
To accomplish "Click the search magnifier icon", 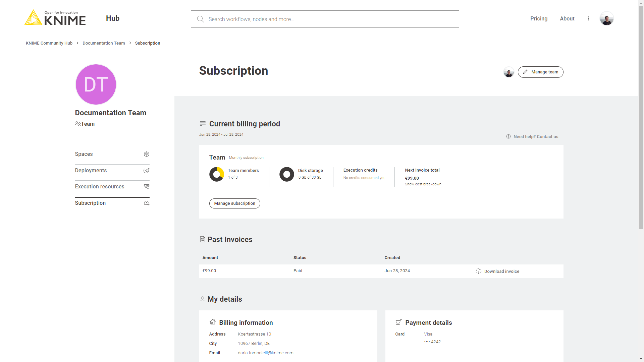I will tap(200, 19).
